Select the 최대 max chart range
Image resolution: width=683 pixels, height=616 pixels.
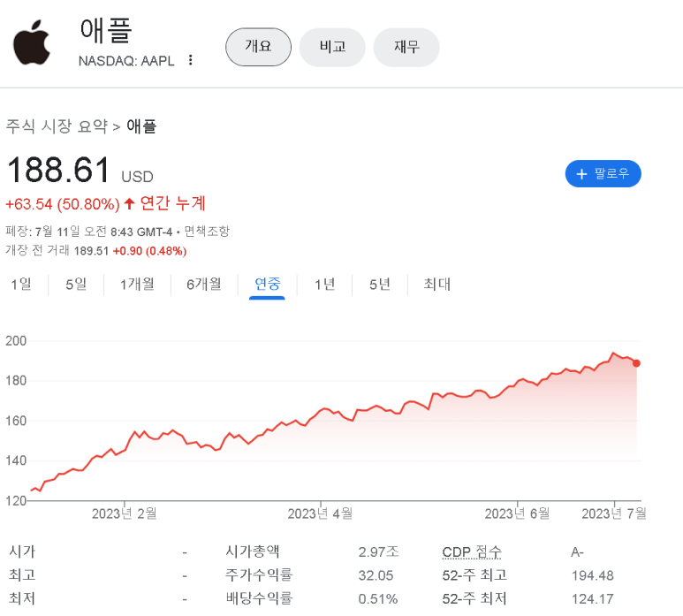click(x=437, y=285)
